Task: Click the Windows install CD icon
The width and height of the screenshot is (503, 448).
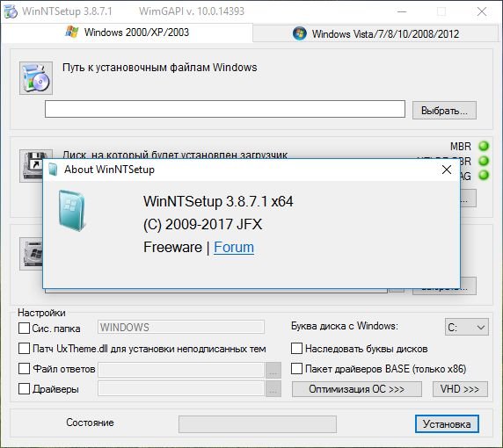Action: [36, 78]
